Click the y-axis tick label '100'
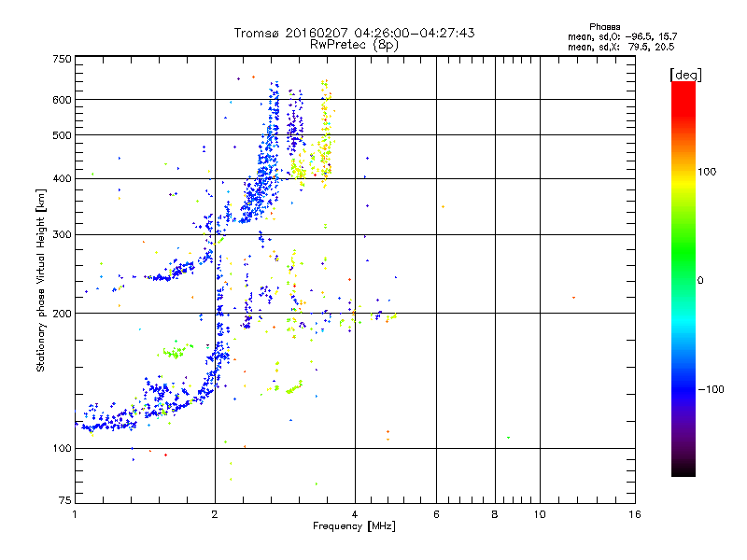Image resolution: width=747 pixels, height=560 pixels. tap(63, 449)
